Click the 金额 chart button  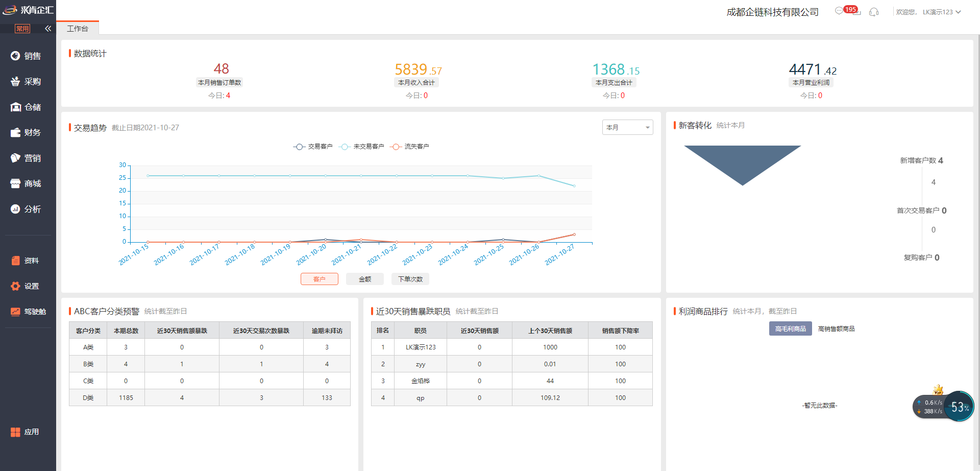[x=365, y=279]
